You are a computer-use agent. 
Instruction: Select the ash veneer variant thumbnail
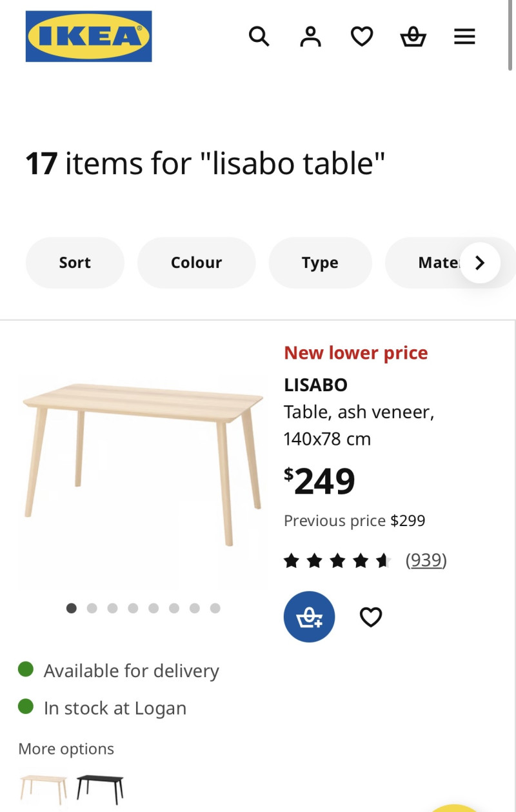44,788
